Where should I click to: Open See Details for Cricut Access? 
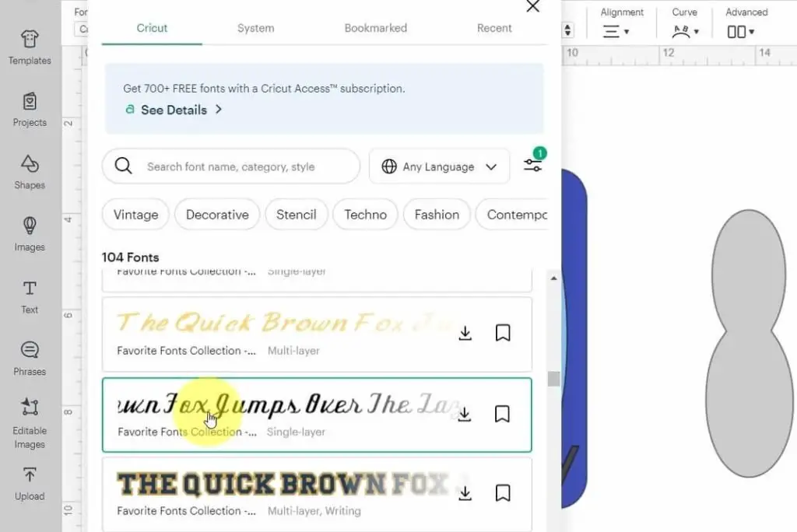174,110
